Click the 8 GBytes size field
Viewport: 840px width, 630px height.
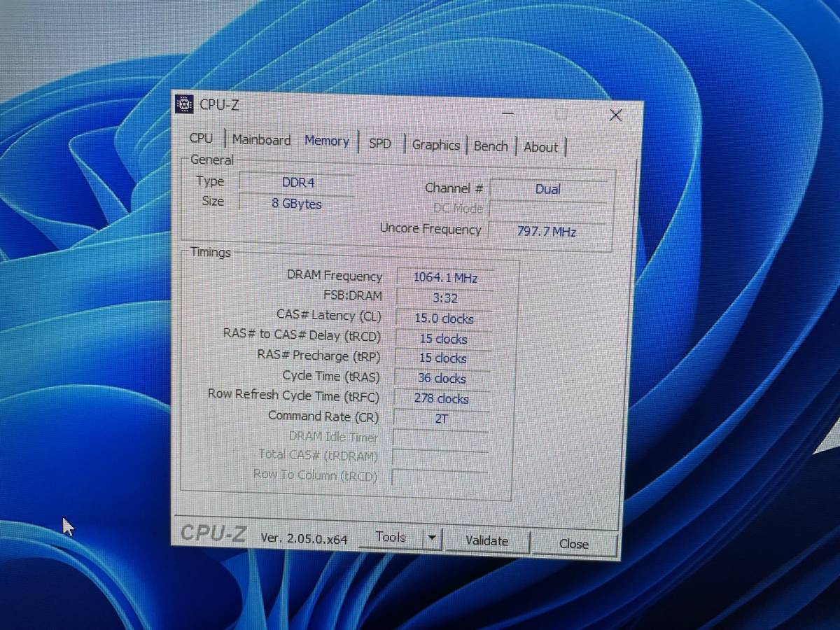pos(297,204)
